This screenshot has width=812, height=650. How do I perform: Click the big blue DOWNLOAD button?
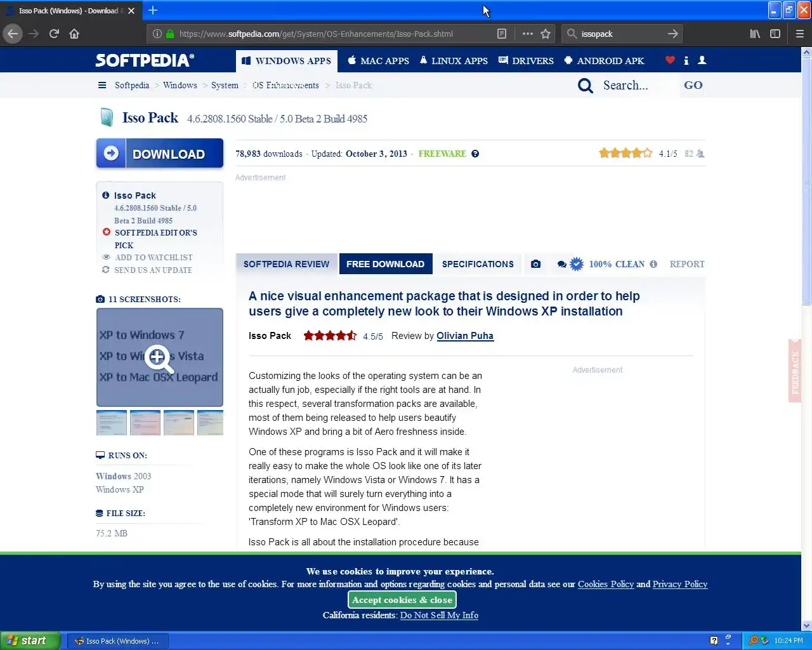(160, 153)
